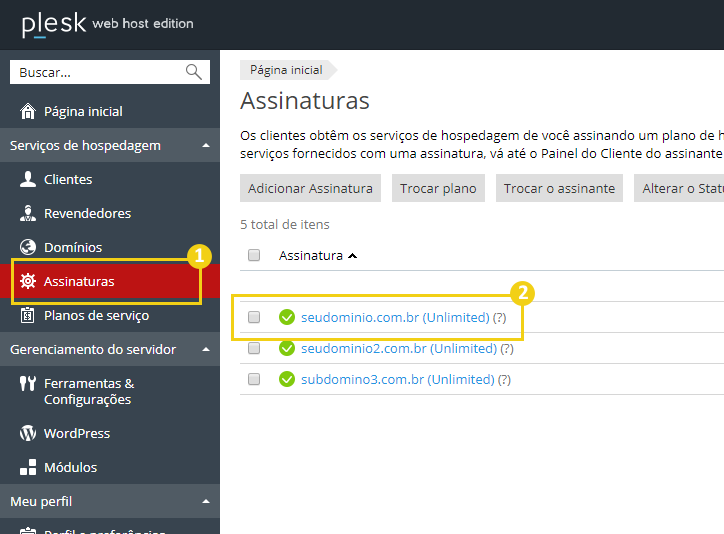
Task: Click green status check for seudominio2.com.br
Action: (287, 348)
